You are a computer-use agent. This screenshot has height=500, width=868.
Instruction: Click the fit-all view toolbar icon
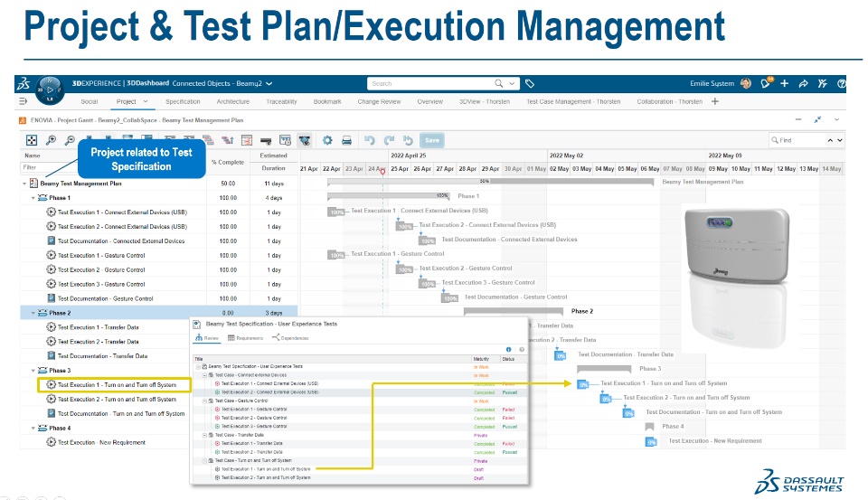[x=32, y=140]
